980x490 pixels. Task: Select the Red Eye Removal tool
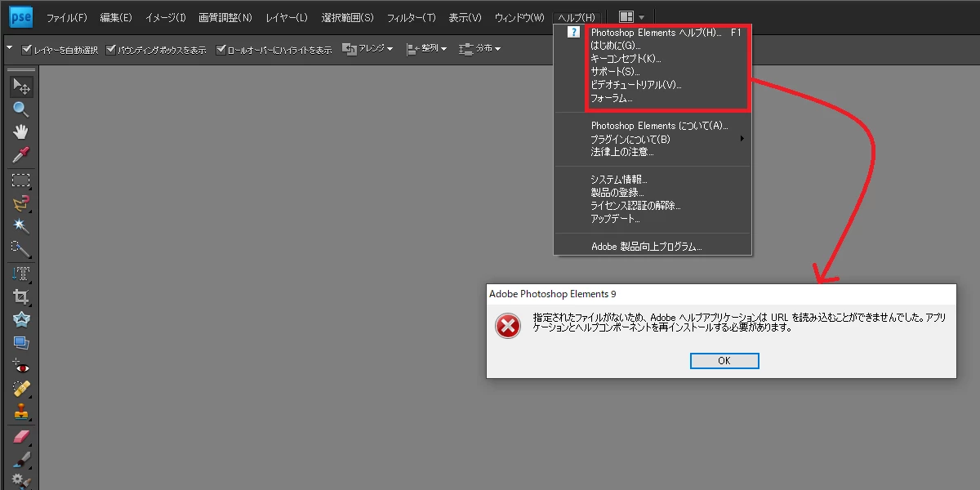(21, 367)
